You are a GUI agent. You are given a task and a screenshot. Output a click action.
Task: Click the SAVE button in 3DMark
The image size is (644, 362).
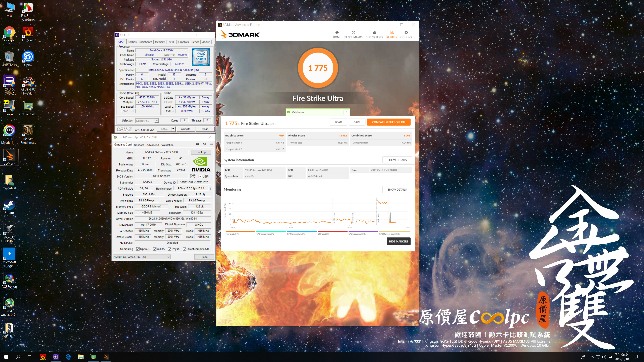[x=357, y=122]
